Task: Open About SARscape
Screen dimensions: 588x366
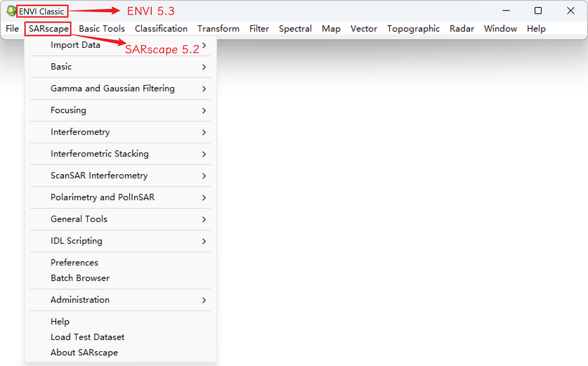Action: point(120,353)
